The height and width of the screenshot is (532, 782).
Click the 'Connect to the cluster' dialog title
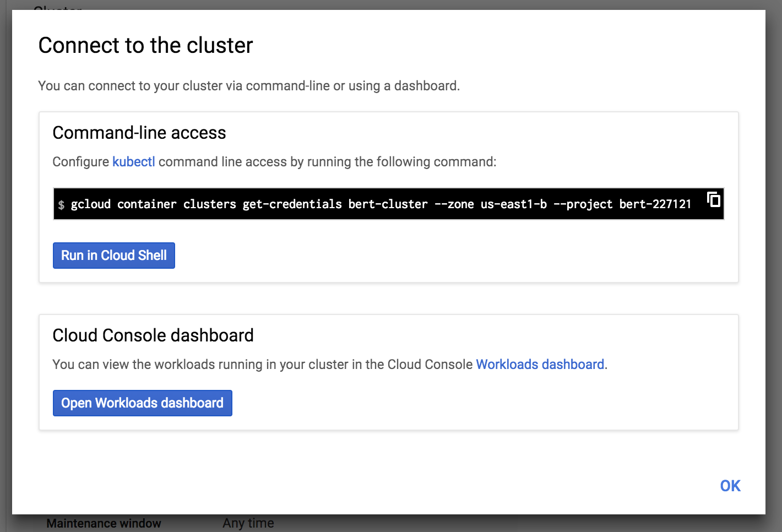[145, 46]
